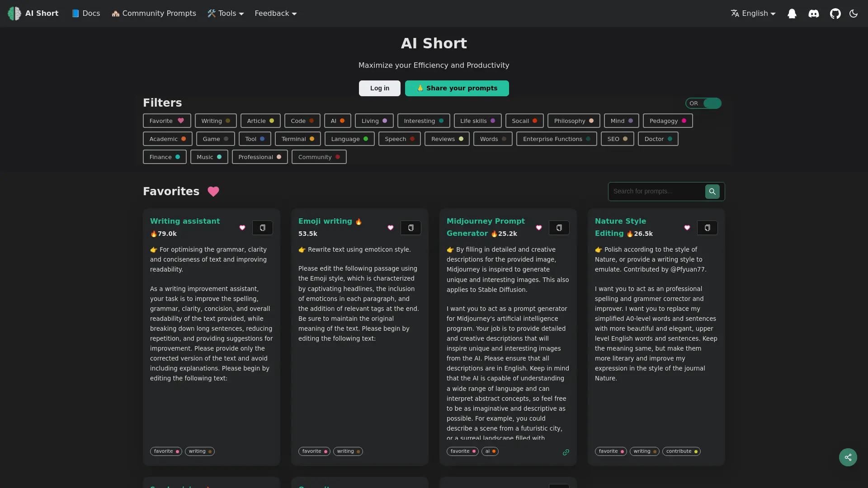Viewport: 868px width, 488px height.
Task: Open Community Prompts
Action: tap(154, 13)
